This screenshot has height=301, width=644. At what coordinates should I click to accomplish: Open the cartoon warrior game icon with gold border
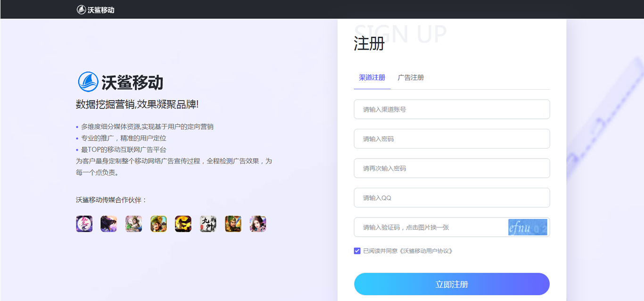[159, 224]
